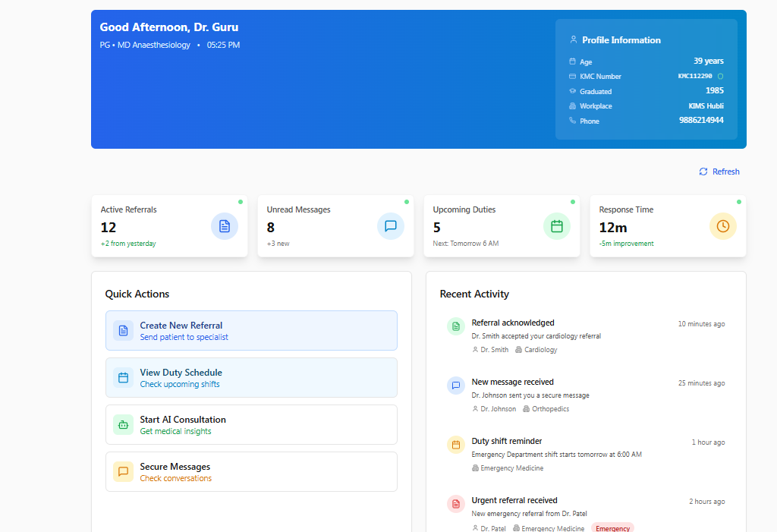Click the graduated year 1985
777x532 pixels.
pos(715,90)
